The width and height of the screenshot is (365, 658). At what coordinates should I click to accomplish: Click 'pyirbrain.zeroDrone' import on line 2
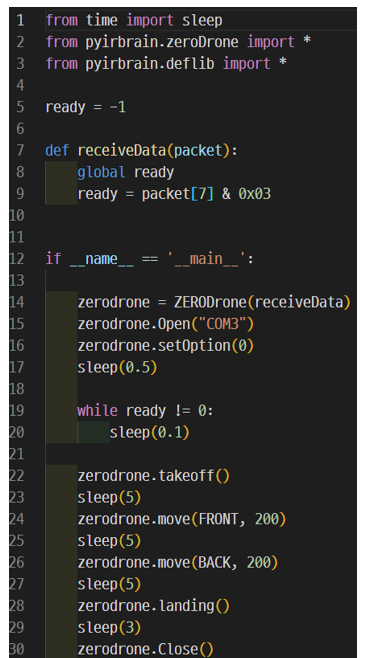pos(162,42)
